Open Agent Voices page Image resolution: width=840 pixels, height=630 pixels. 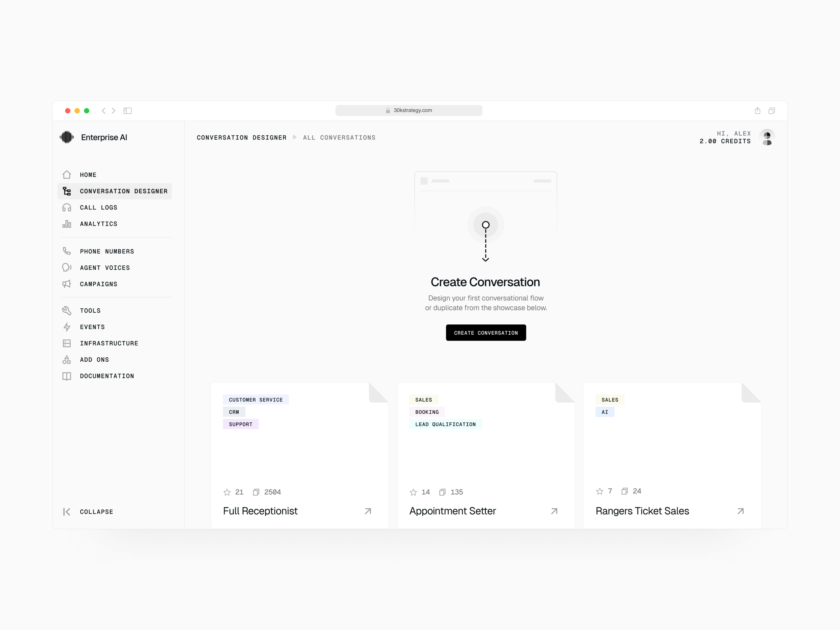(115, 267)
